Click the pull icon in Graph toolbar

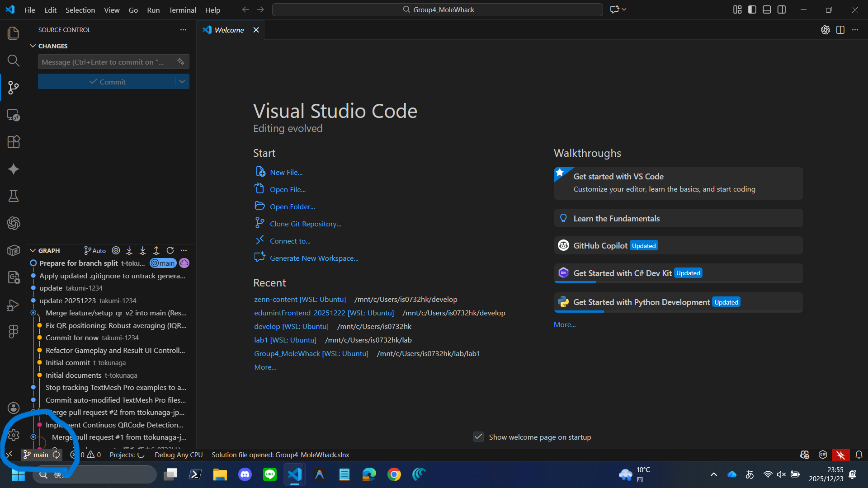[143, 250]
